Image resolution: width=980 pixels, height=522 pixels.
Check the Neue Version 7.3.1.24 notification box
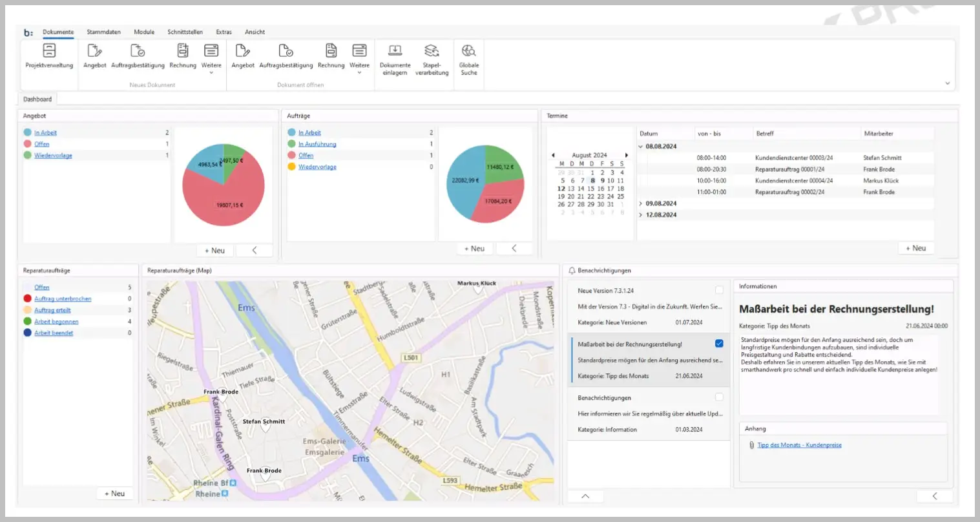click(719, 290)
